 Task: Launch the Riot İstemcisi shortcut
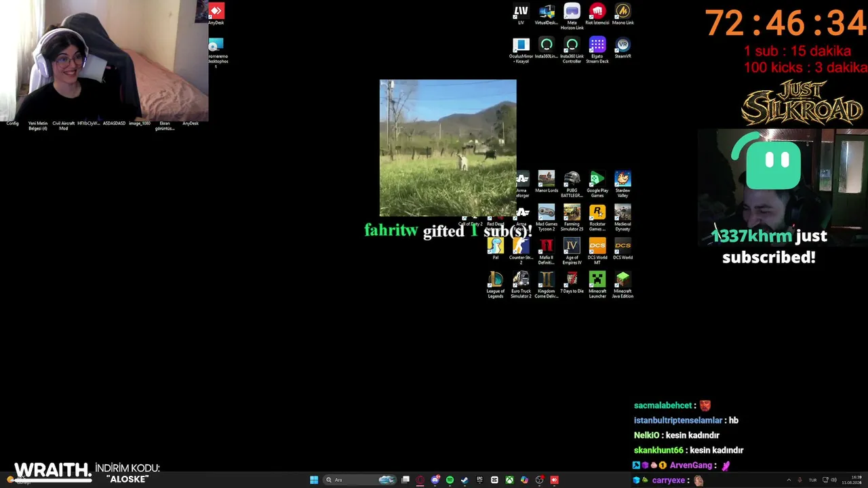tap(597, 14)
